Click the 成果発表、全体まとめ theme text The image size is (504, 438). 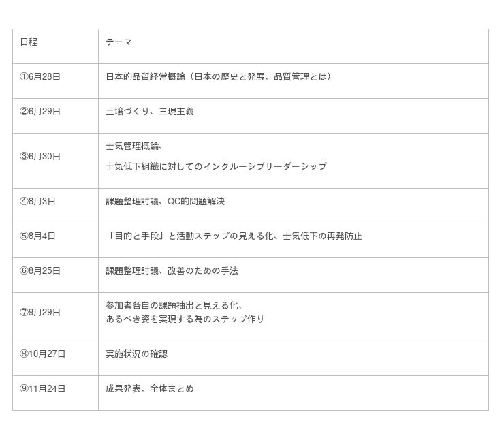150,389
